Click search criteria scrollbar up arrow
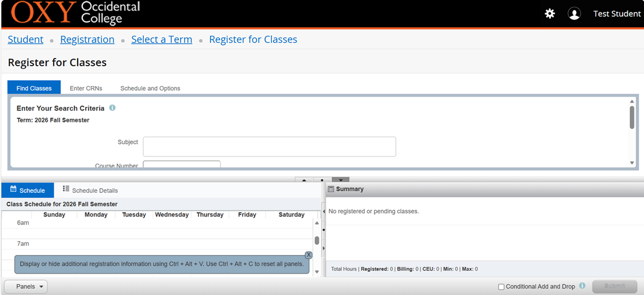The width and height of the screenshot is (644, 295). 632,101
